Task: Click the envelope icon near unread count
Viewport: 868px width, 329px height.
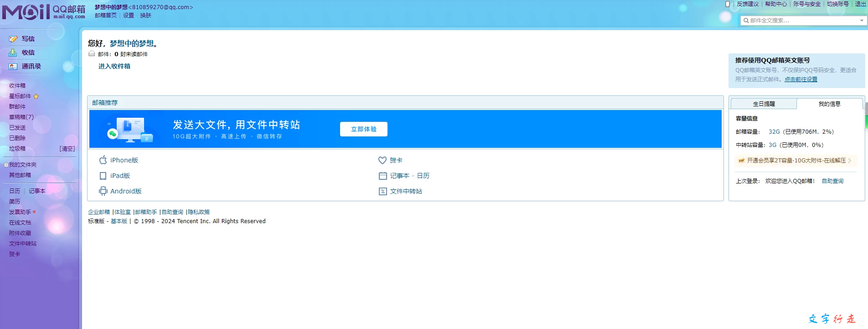Action: coord(92,54)
